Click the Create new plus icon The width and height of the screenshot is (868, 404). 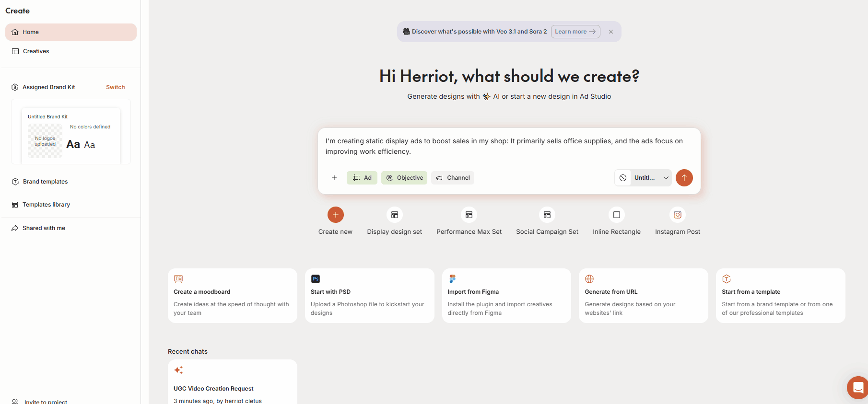pos(335,215)
